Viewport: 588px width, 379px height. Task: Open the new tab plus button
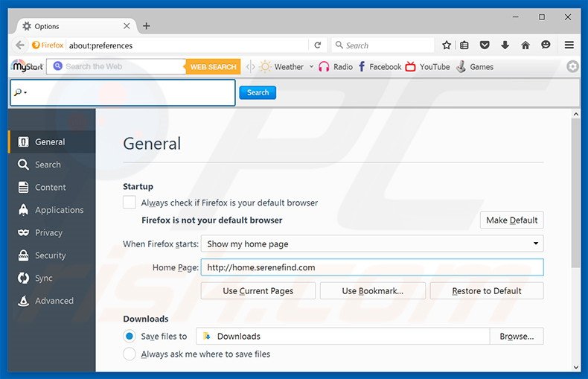(x=146, y=26)
